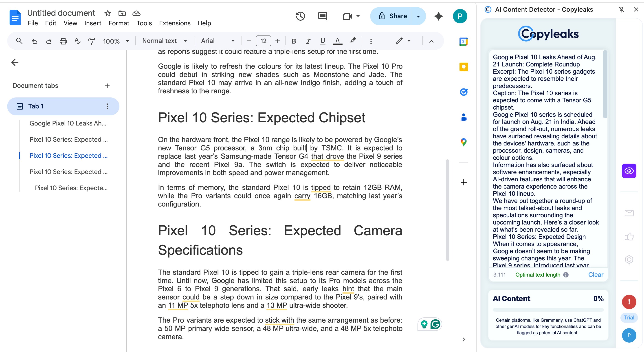
Task: Open the comments panel icon
Action: click(323, 16)
